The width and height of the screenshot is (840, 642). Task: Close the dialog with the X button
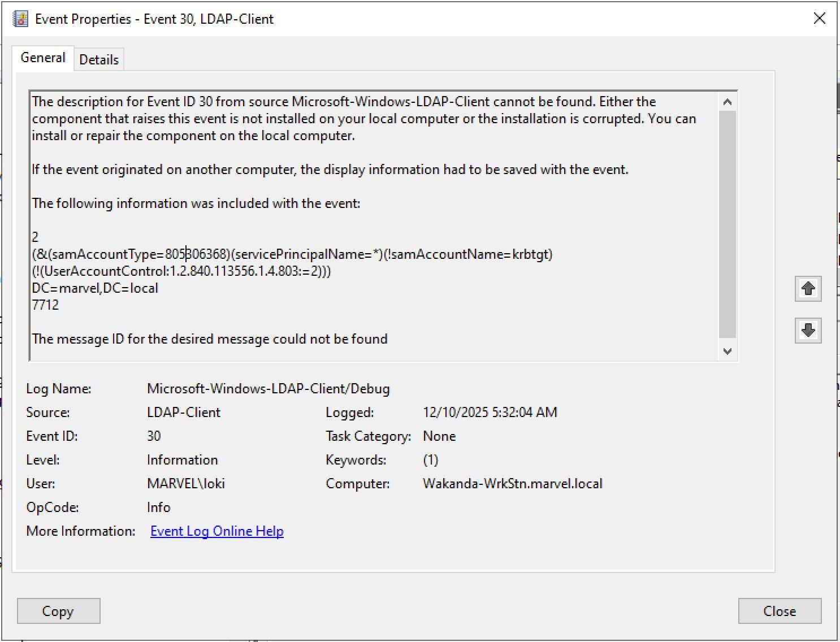[x=819, y=18]
